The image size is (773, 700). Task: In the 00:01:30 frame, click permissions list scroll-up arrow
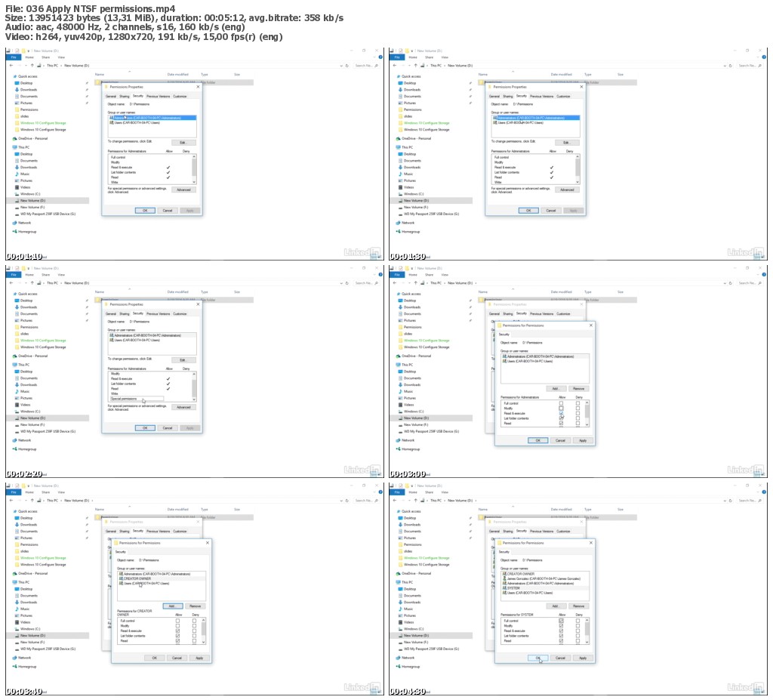coord(577,156)
